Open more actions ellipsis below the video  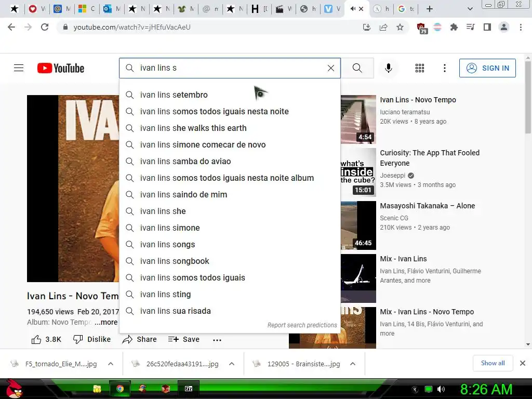[x=217, y=340]
